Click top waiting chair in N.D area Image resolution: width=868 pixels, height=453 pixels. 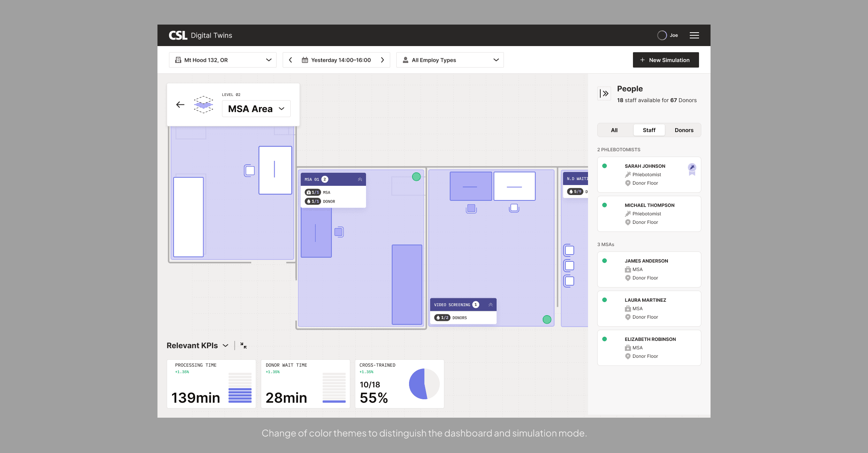click(569, 250)
